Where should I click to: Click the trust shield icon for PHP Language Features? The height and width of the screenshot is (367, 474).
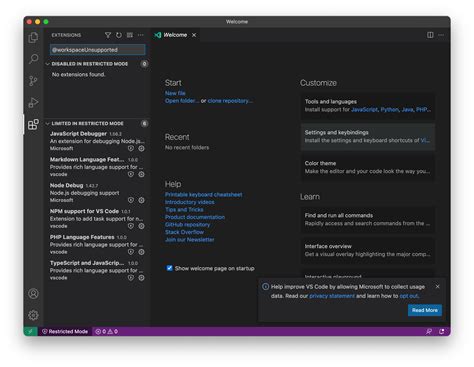pyautogui.click(x=131, y=252)
